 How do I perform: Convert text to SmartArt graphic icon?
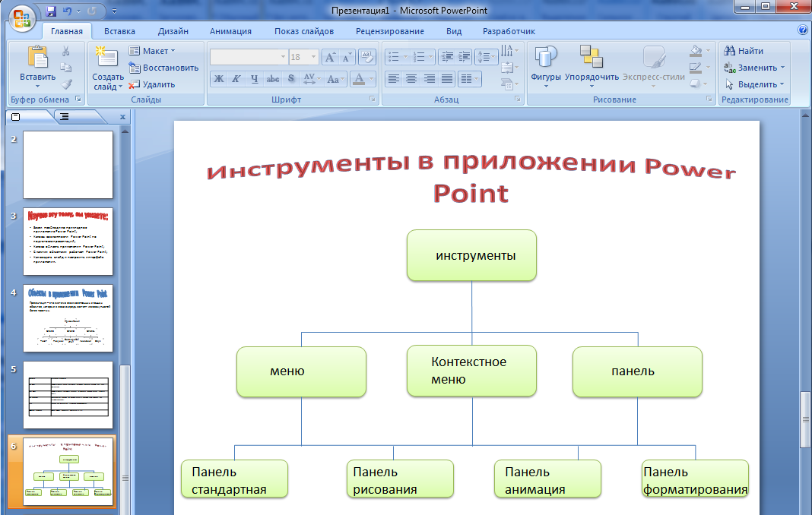(x=509, y=84)
